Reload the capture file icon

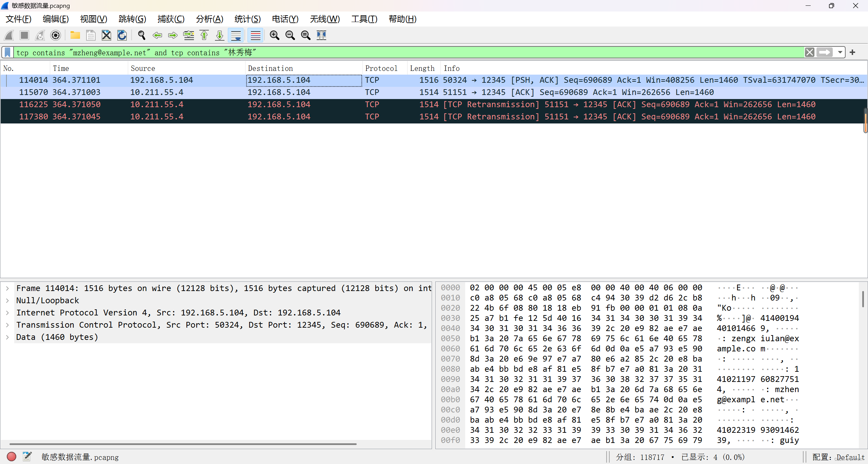[122, 35]
